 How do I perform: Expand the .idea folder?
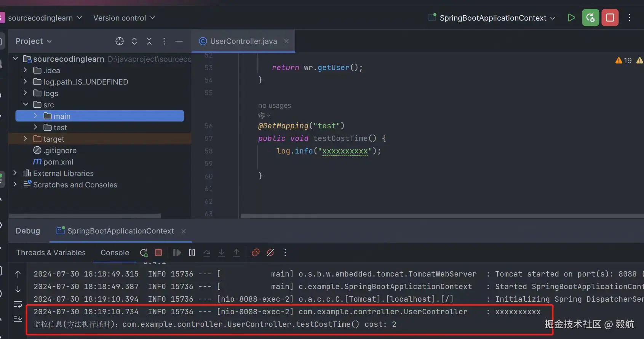(25, 70)
